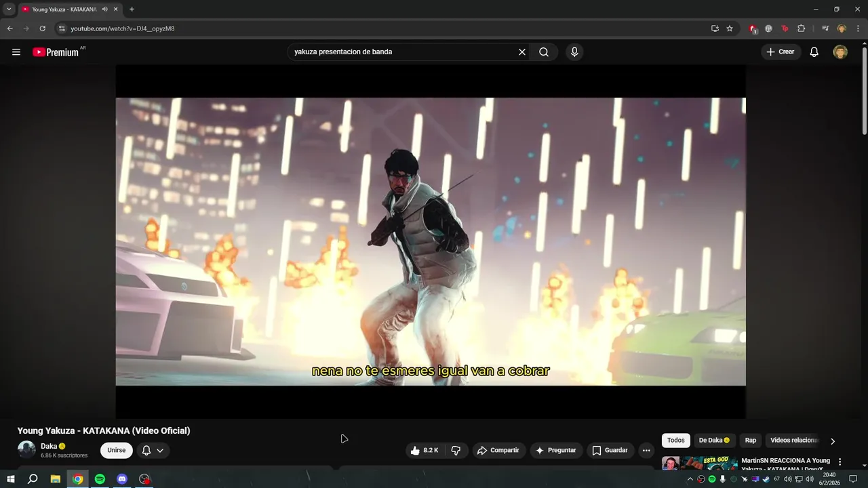This screenshot has width=868, height=488.
Task: Select the Todos chip
Action: 676,441
